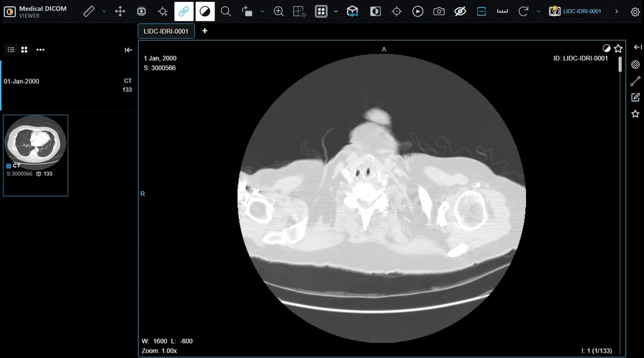Toggle the reference lines icon
Image resolution: width=644 pixels, height=358 pixels.
point(481,12)
